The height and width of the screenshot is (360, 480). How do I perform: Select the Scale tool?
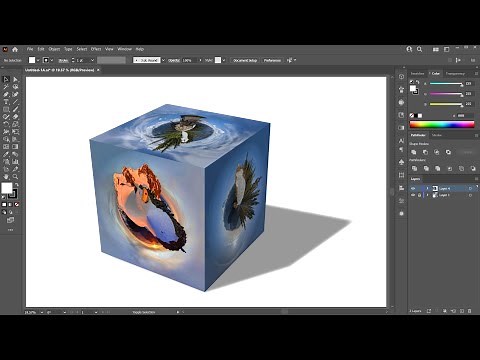[15, 124]
